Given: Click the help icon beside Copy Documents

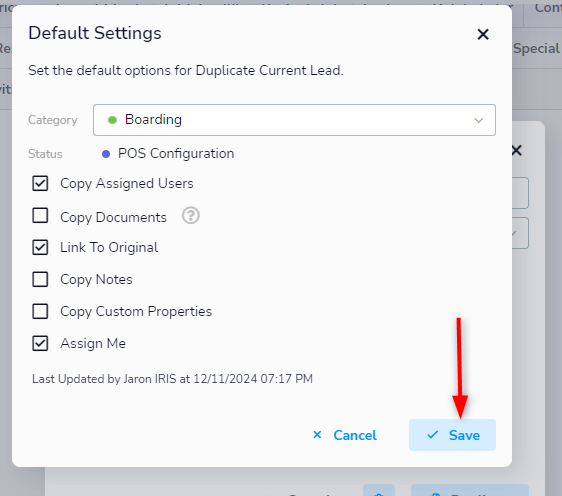Looking at the screenshot, I should point(191,216).
